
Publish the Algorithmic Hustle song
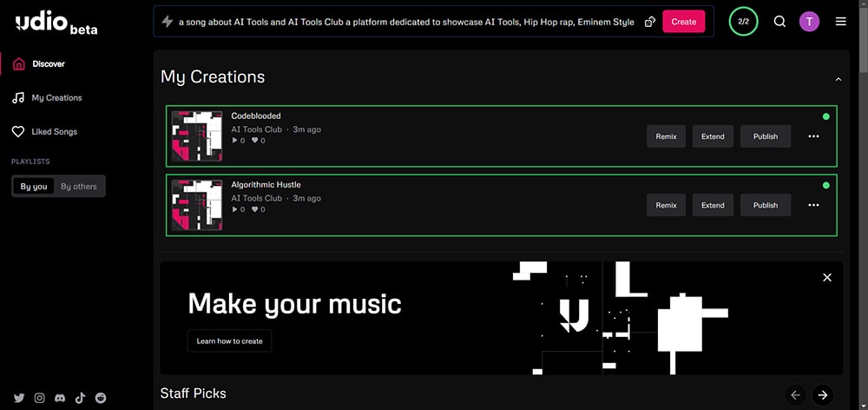[766, 205]
